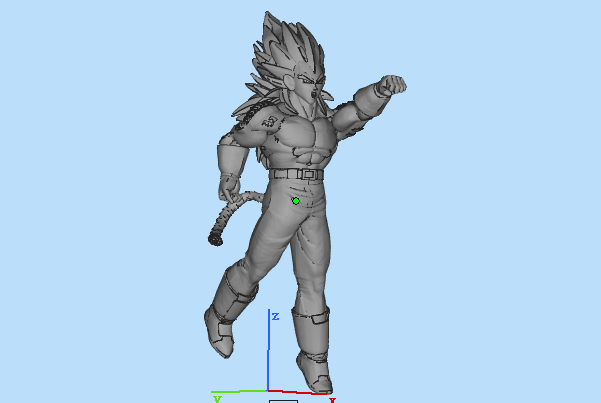The width and height of the screenshot is (601, 403).
Task: Select the green Y axis line
Action: [240, 391]
